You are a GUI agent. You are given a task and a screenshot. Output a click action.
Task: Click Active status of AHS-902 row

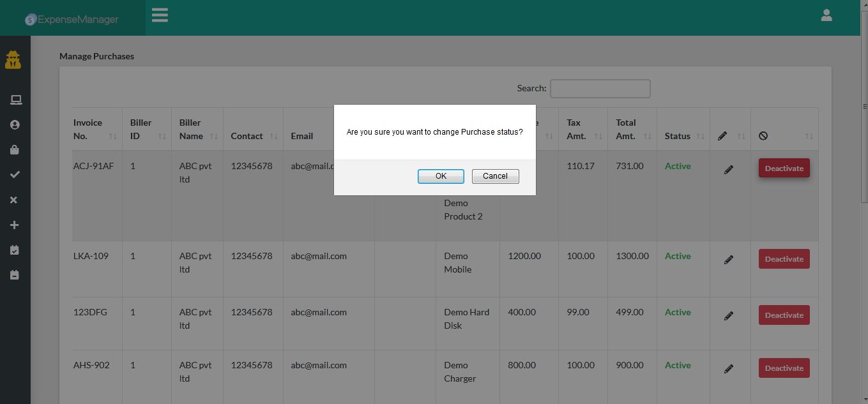678,365
